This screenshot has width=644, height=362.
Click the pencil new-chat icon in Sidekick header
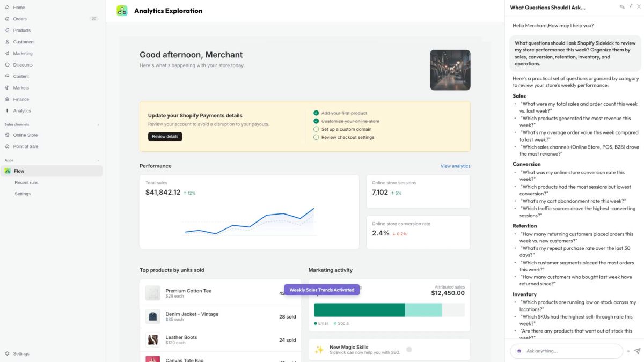[x=622, y=7]
